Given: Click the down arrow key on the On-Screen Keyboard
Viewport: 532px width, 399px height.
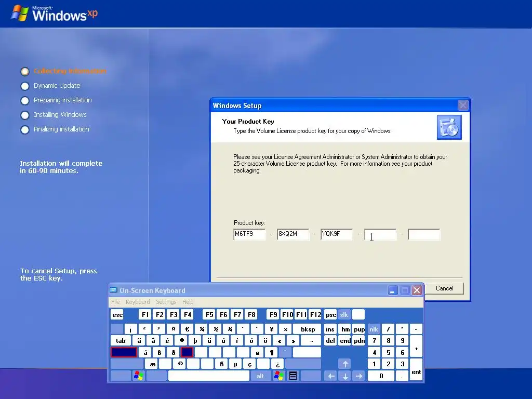Looking at the screenshot, I should click(x=345, y=376).
